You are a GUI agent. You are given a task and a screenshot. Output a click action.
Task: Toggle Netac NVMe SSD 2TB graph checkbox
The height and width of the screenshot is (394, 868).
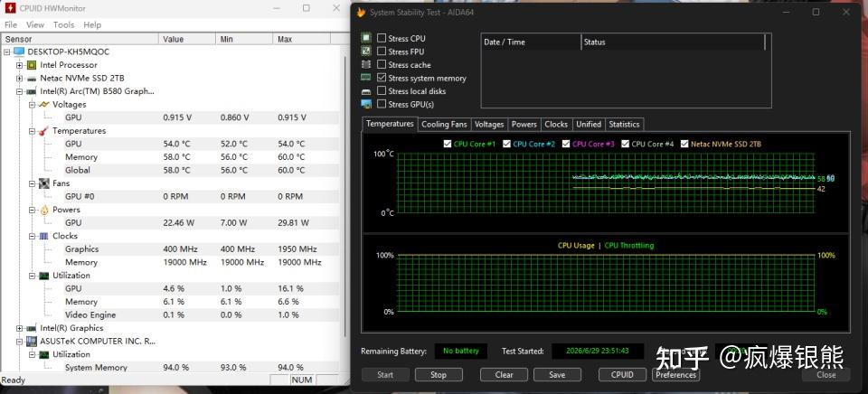click(684, 144)
